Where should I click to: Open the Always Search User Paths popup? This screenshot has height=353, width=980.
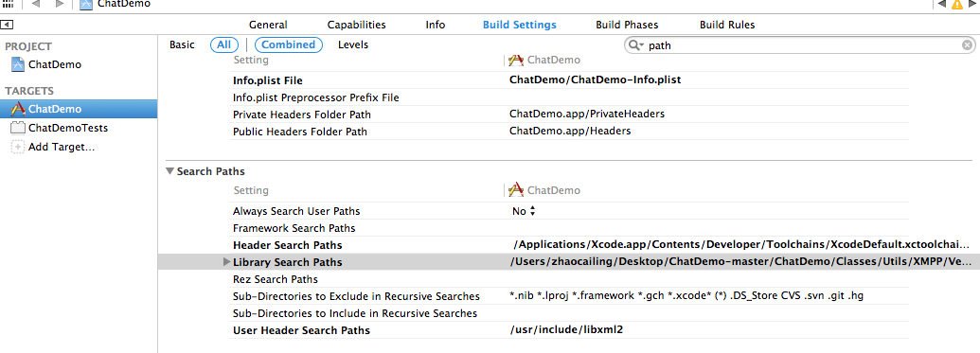[x=524, y=211]
